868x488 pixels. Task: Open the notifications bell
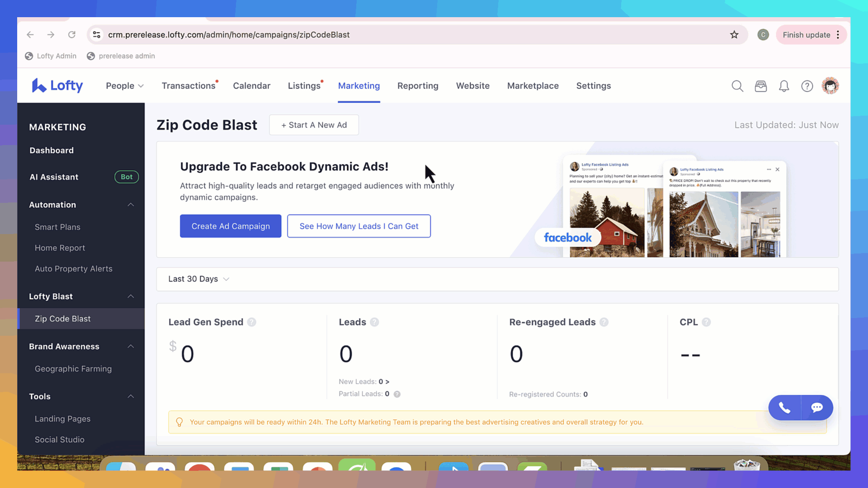click(x=784, y=86)
